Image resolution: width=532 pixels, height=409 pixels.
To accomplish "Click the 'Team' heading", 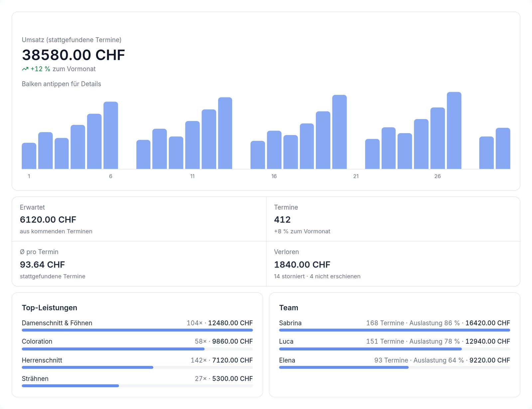I will (289, 308).
